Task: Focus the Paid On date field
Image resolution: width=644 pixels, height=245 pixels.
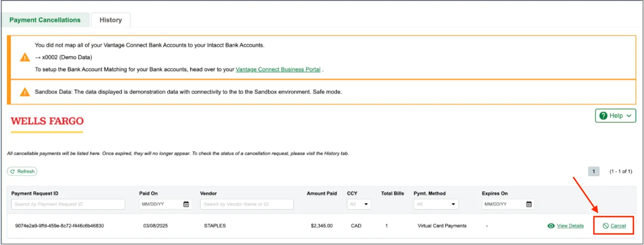Action: [x=160, y=204]
